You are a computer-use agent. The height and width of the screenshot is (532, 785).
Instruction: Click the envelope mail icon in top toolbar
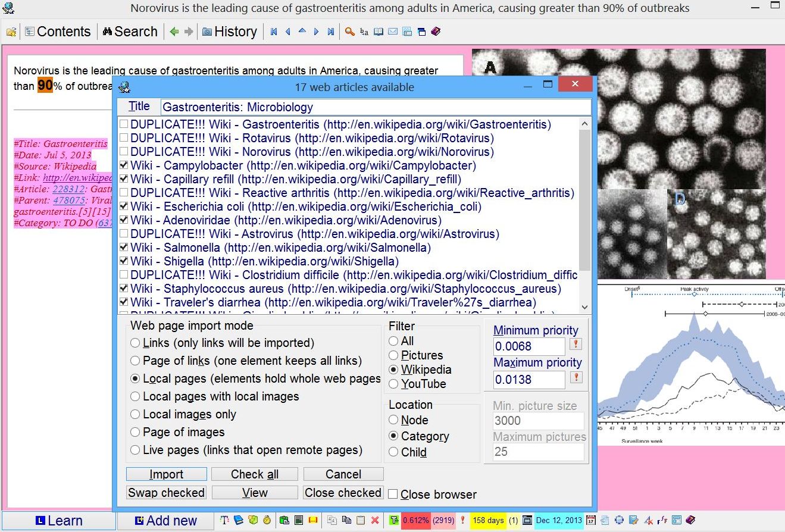click(393, 32)
